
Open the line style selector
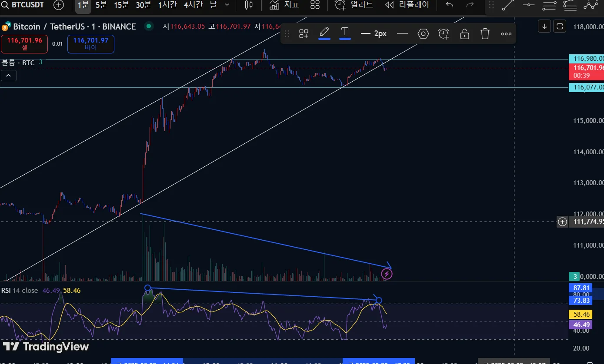[x=402, y=33]
